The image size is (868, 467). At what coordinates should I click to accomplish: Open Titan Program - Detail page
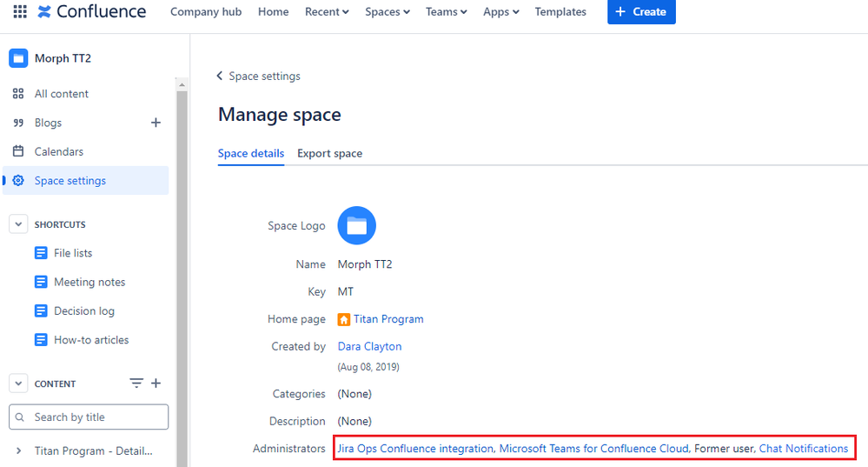[x=94, y=451]
